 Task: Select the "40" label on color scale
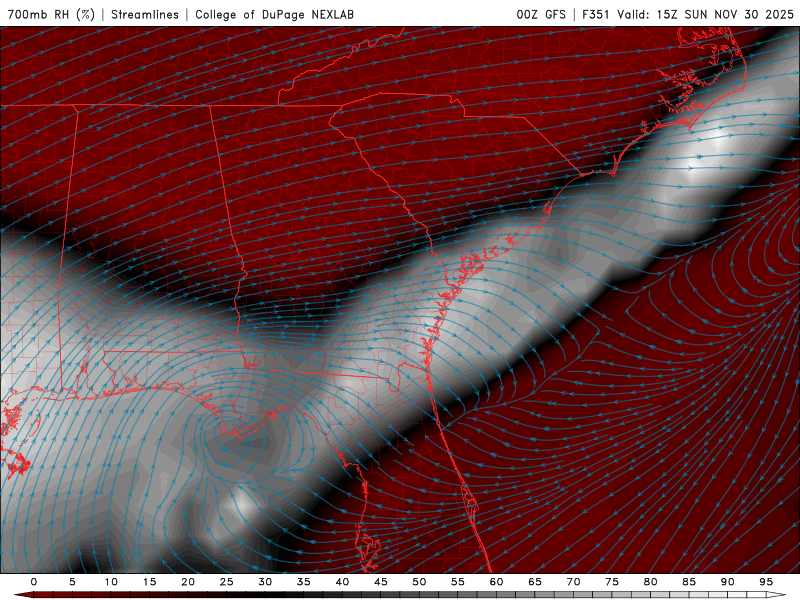pyautogui.click(x=342, y=582)
